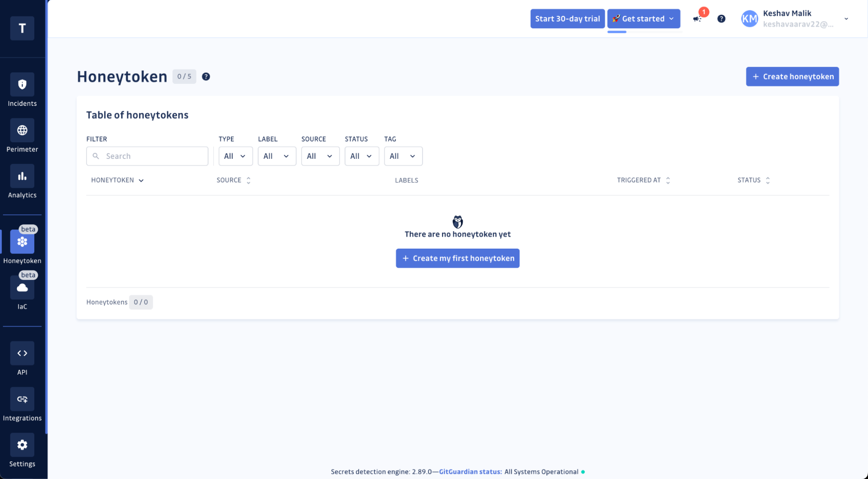This screenshot has height=479, width=868.
Task: Open the Integrations page
Action: point(22,404)
